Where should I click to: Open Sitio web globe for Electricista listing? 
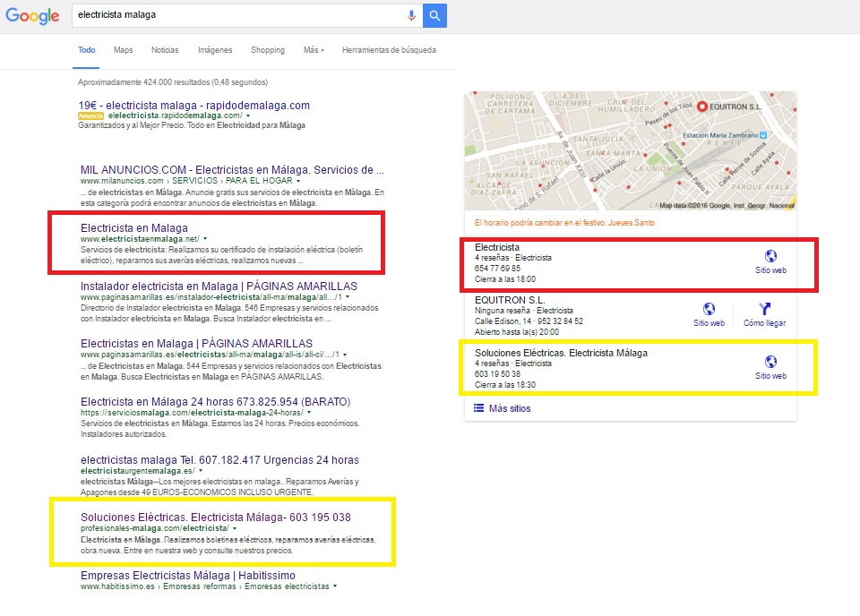[770, 256]
